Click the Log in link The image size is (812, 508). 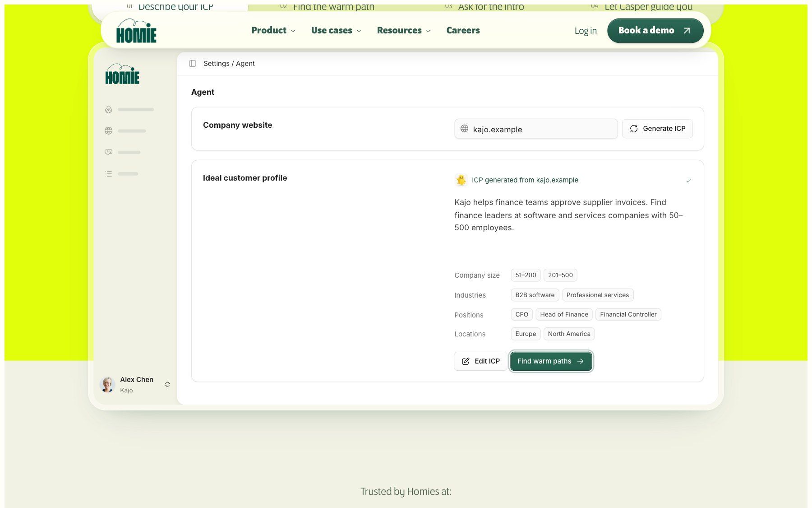coord(585,31)
